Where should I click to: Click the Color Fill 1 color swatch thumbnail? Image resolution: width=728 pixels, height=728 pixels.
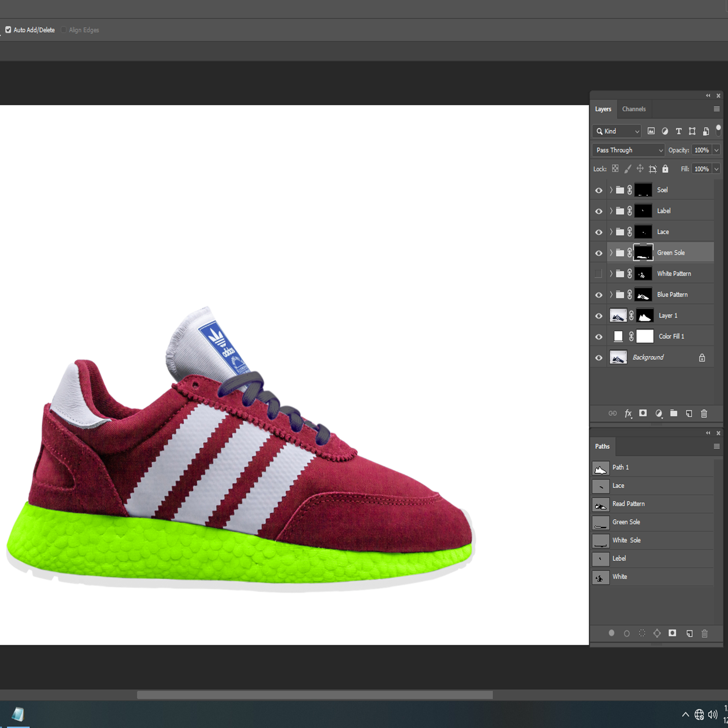coord(618,336)
